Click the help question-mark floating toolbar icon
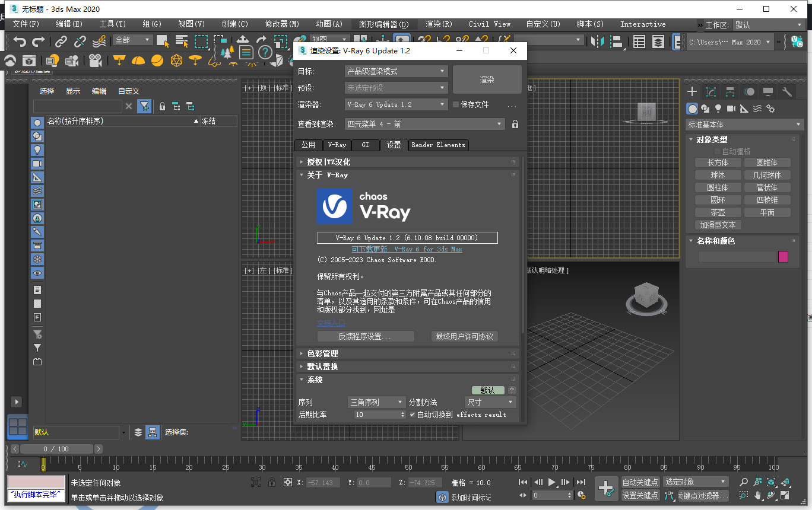 (x=265, y=52)
